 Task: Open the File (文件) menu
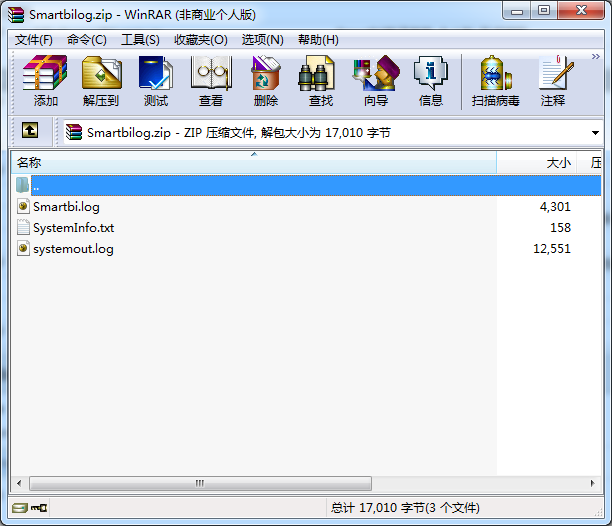click(34, 39)
